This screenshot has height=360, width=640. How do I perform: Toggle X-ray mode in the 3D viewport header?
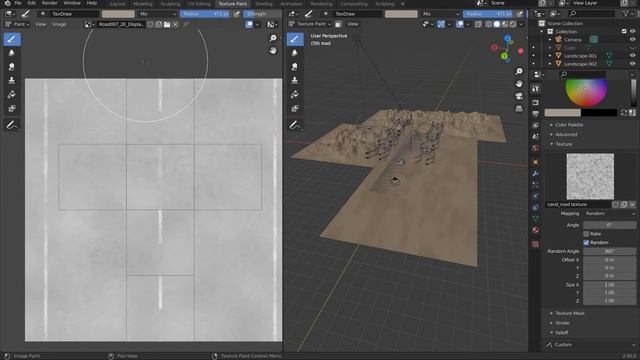coord(478,24)
